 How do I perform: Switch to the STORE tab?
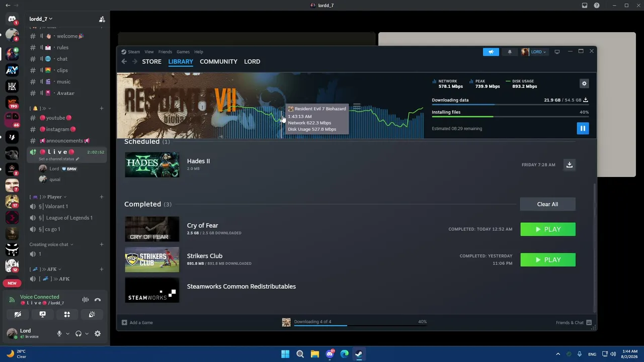click(x=151, y=61)
